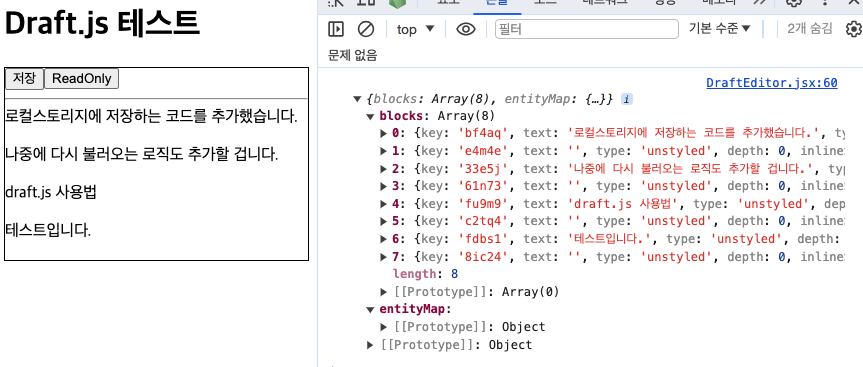Screen dimensions: 863x367
Task: Show the console sidebar panel
Action: pyautogui.click(x=336, y=29)
